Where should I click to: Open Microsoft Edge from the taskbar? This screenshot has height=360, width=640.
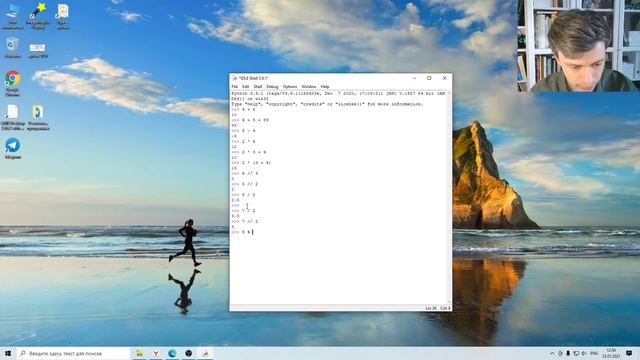[x=172, y=353]
